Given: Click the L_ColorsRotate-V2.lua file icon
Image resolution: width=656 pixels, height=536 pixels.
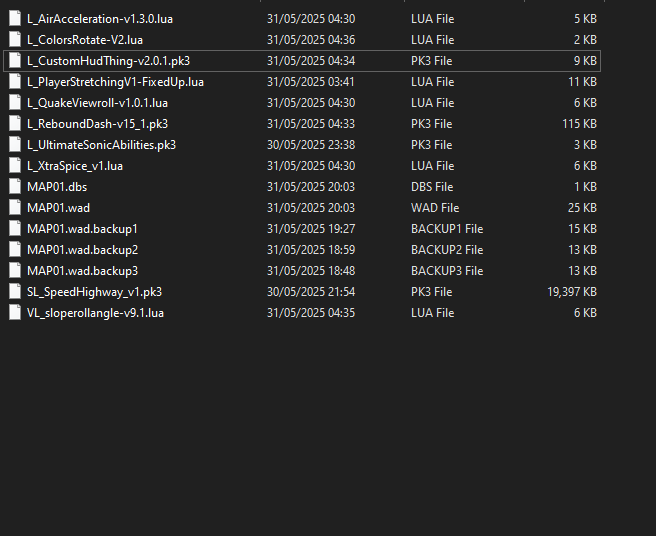Looking at the screenshot, I should 15,40.
